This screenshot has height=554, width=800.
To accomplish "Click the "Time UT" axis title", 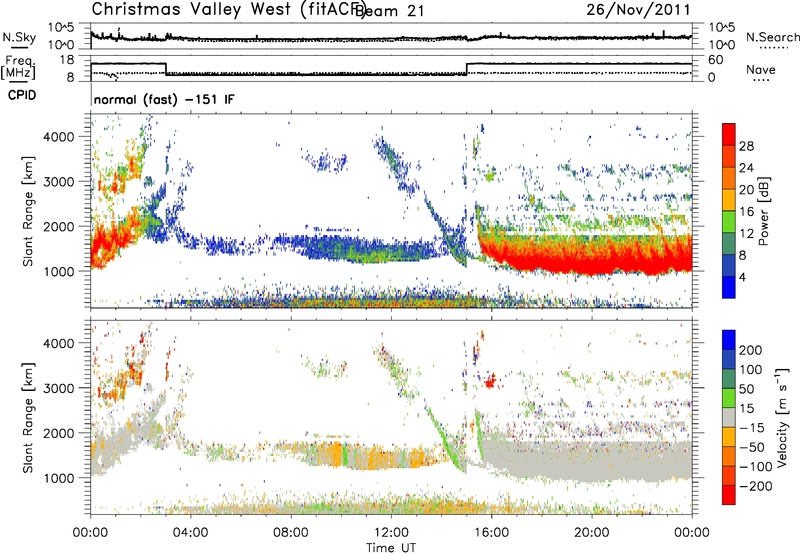I will click(391, 548).
